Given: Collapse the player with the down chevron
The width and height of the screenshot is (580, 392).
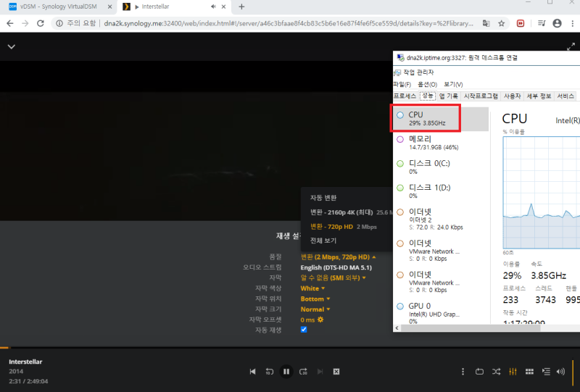Looking at the screenshot, I should 12,46.
